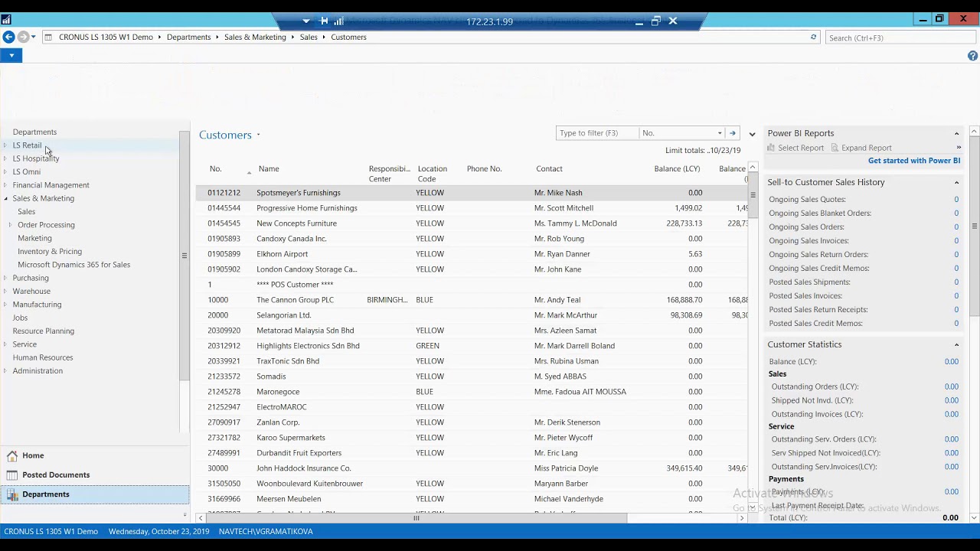This screenshot has height=551, width=980.
Task: Expand the filter pane chevron
Action: point(752,134)
